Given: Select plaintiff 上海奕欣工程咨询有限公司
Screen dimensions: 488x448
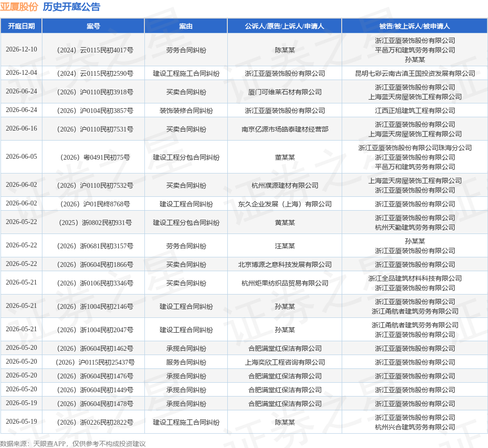Looking at the screenshot, I should click(x=285, y=362).
